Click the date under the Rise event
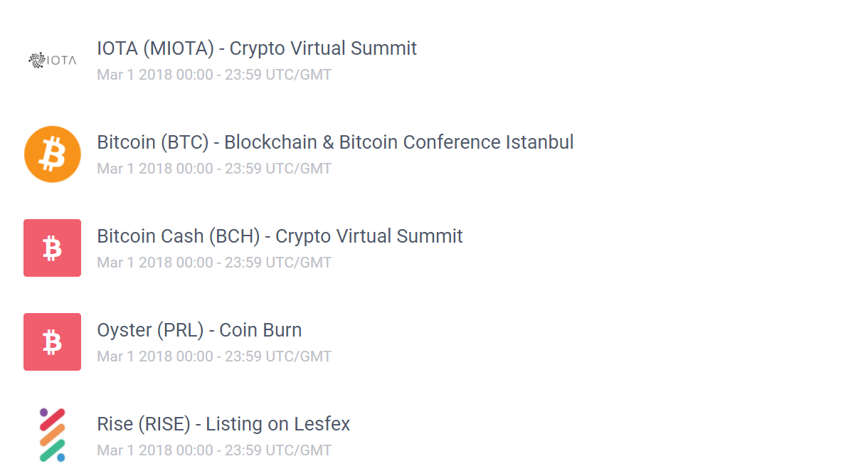Viewport: 868px width, 476px height. point(214,450)
